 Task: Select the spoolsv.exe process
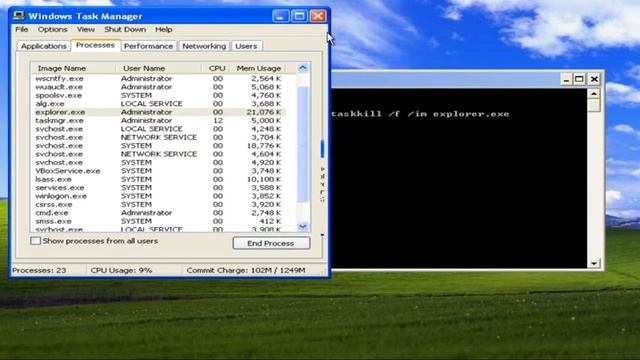tap(159, 95)
